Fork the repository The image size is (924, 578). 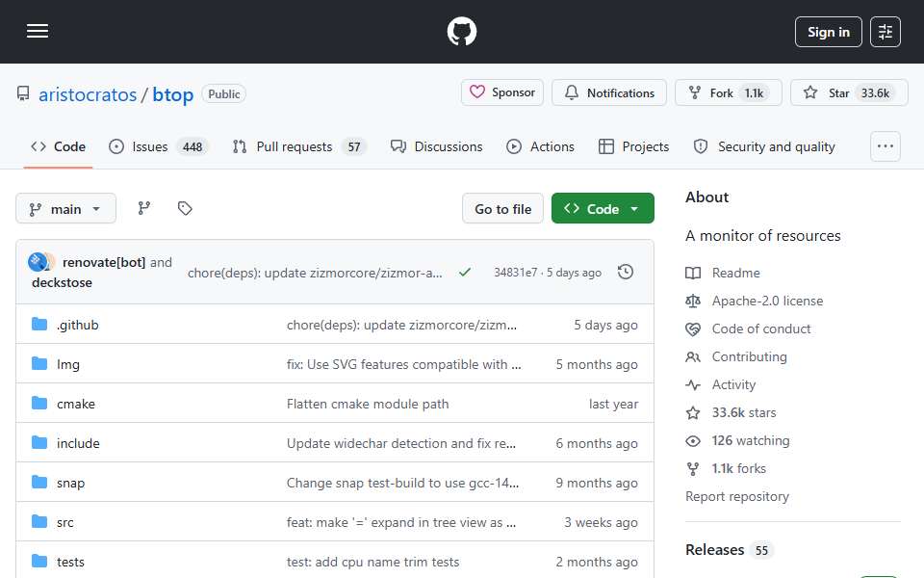728,92
